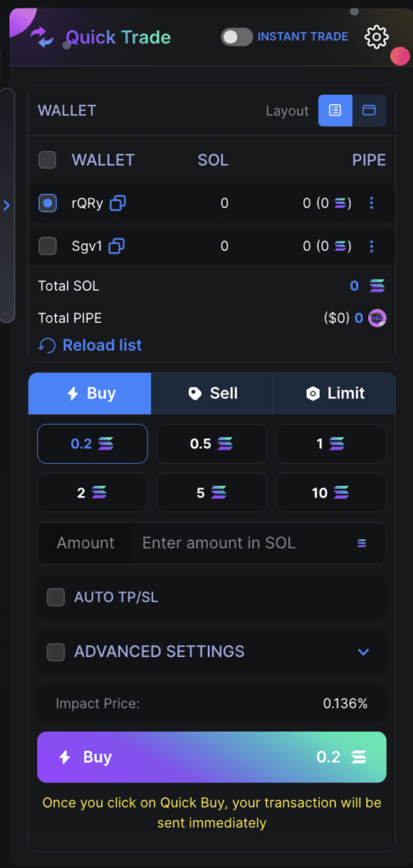Screen dimensions: 413x868
Task: Check the select-all wallets checkbox
Action: (47, 160)
